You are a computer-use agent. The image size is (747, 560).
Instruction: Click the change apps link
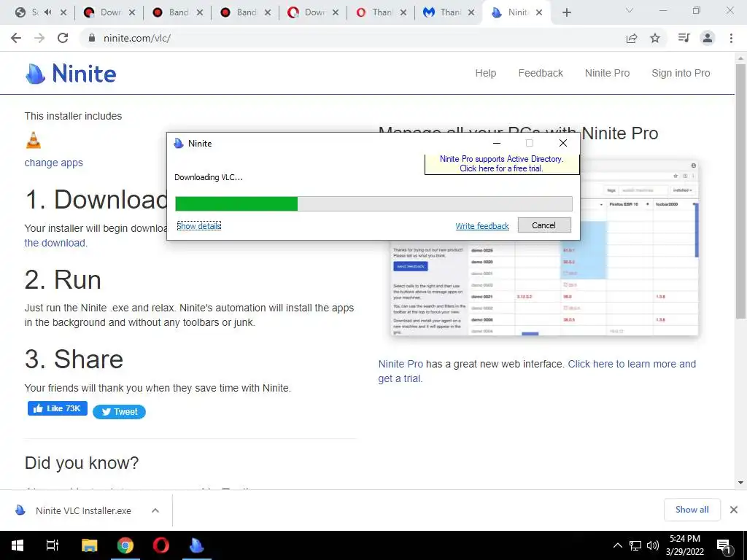pos(54,163)
